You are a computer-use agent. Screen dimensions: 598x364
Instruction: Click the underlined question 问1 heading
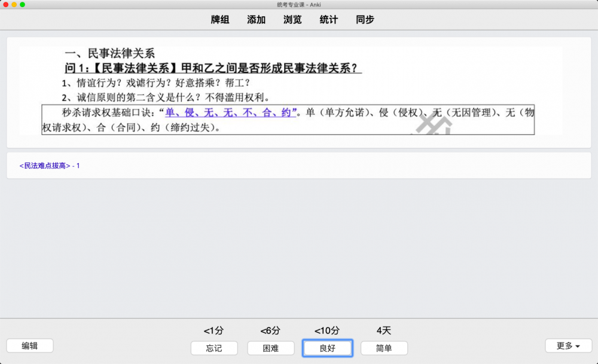(x=213, y=68)
